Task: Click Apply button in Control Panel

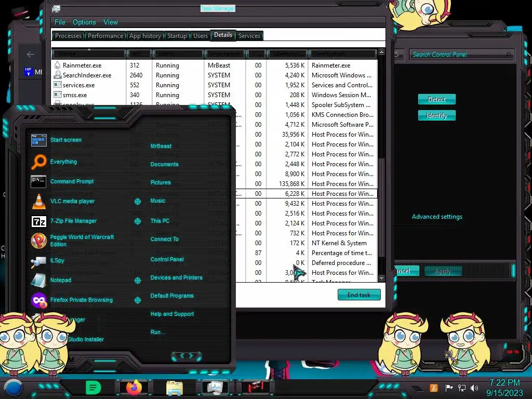Action: pos(443,271)
